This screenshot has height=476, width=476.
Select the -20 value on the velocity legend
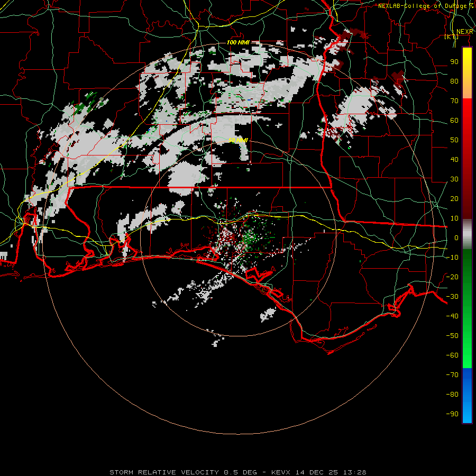(452, 277)
